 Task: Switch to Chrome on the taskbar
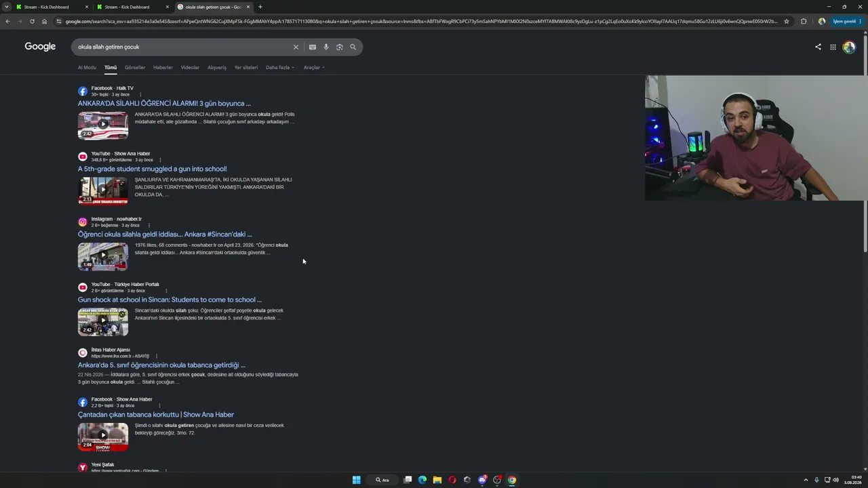point(512,480)
